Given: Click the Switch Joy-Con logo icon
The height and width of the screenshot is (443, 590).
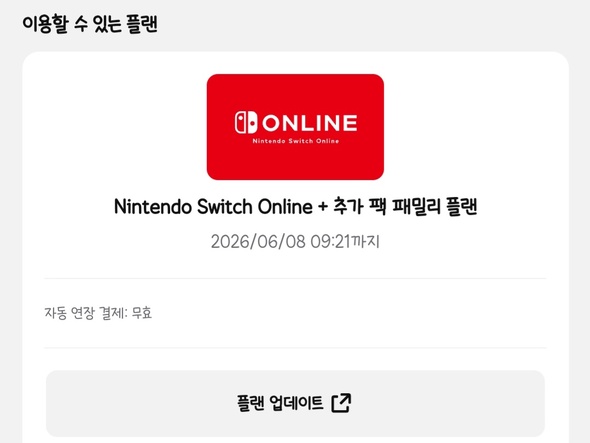Looking at the screenshot, I should [x=246, y=122].
